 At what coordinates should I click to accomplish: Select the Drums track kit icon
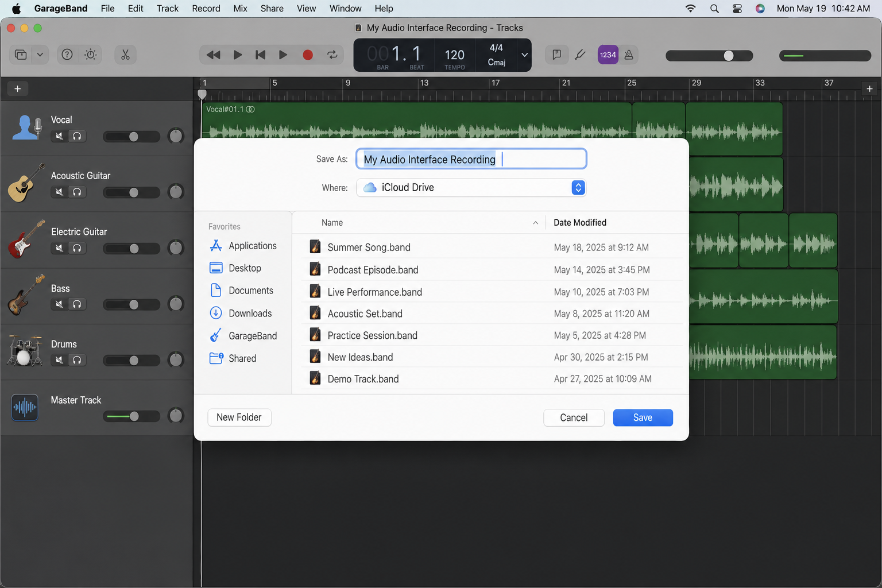(x=25, y=351)
